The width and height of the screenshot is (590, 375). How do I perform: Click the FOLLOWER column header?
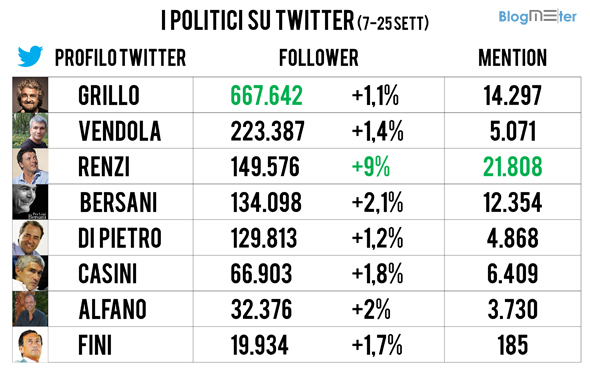(319, 58)
